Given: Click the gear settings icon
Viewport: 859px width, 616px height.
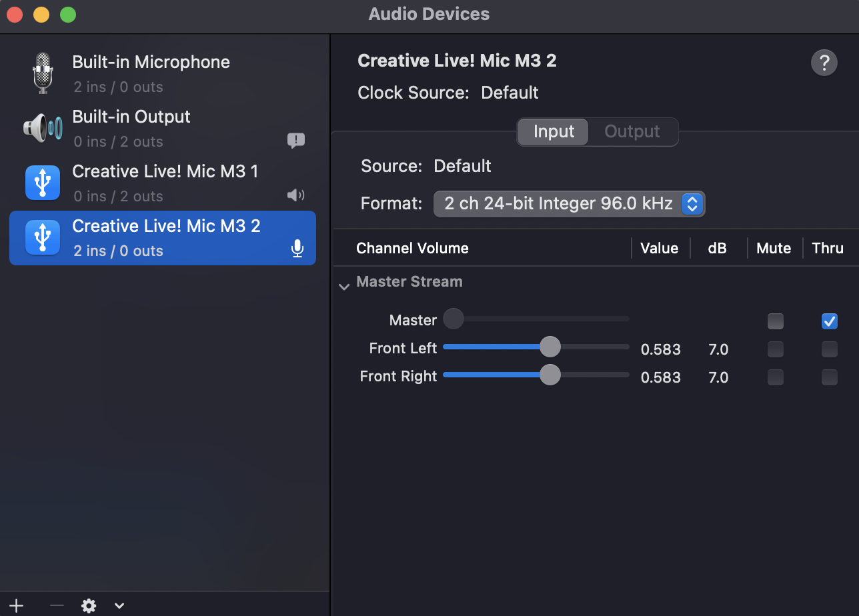Looking at the screenshot, I should click(x=89, y=605).
